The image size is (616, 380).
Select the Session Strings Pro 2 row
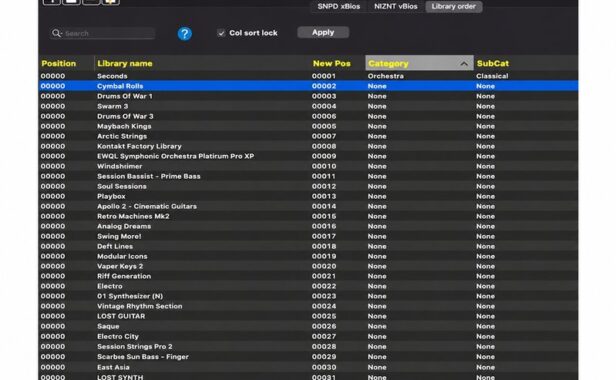[x=308, y=347]
